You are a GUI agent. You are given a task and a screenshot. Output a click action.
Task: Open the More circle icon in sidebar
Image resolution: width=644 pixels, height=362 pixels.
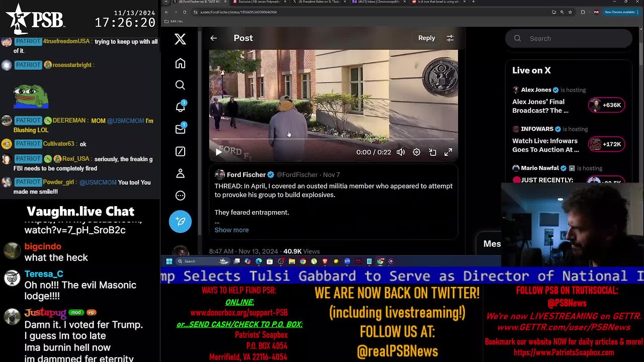(180, 196)
